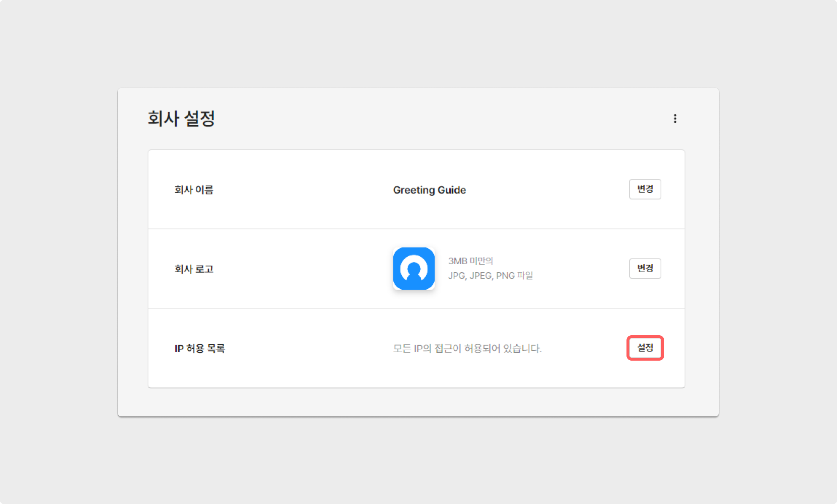Click the word 설정 in page title
This screenshot has height=504, width=837.
[200, 118]
